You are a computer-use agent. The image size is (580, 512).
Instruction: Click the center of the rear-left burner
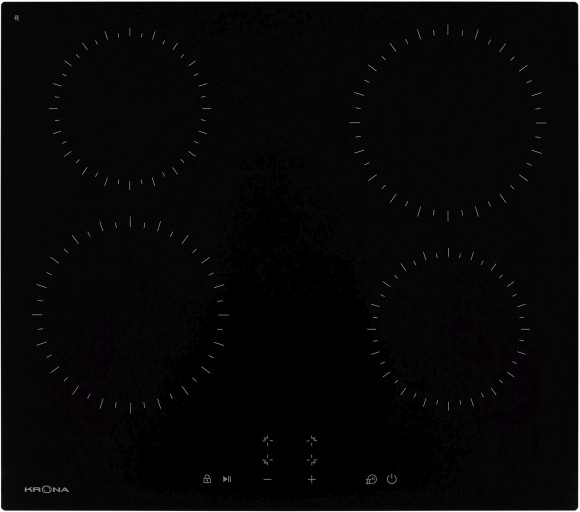[x=130, y=108]
